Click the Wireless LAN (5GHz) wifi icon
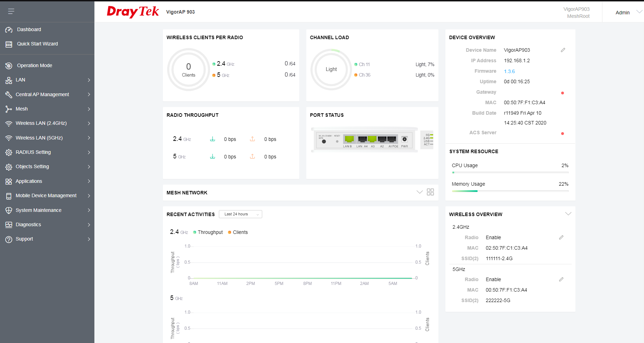Screen dimensions: 644x343 click(x=9, y=138)
